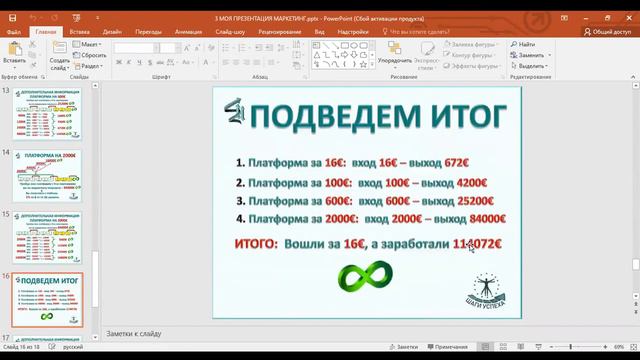
Task: Redo the action in the quick access toolbar
Action: click(54, 18)
